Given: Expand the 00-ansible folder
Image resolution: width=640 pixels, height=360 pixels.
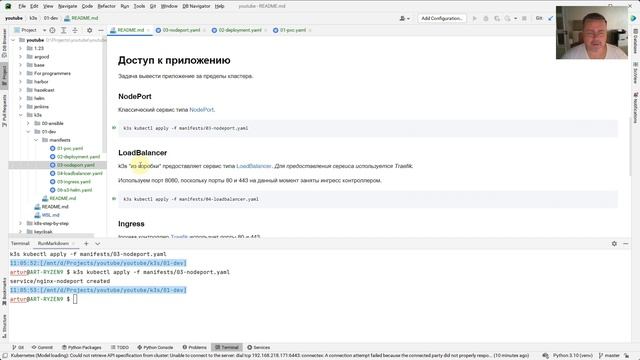Looking at the screenshot, I should (28, 123).
